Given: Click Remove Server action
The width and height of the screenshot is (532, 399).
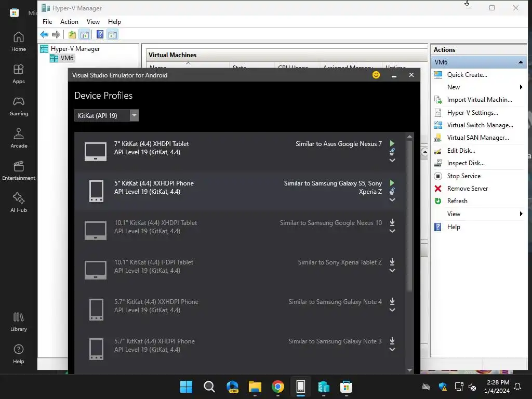Looking at the screenshot, I should pyautogui.click(x=467, y=189).
